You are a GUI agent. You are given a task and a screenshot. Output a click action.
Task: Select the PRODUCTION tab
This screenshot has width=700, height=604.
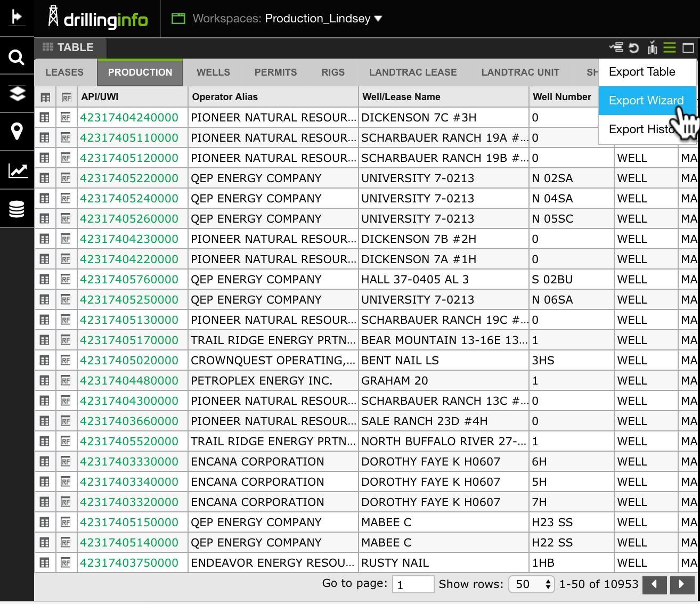(x=140, y=72)
